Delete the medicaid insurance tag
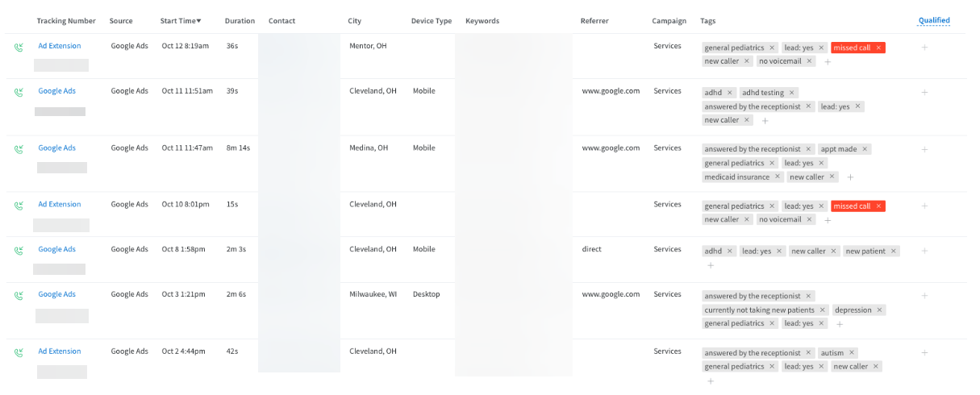This screenshot has width=980, height=395. (778, 177)
